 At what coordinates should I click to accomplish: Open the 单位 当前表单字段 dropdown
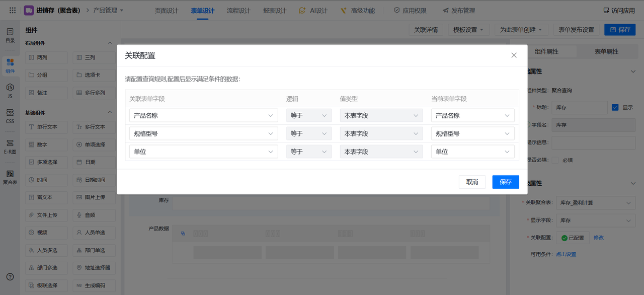tap(472, 152)
